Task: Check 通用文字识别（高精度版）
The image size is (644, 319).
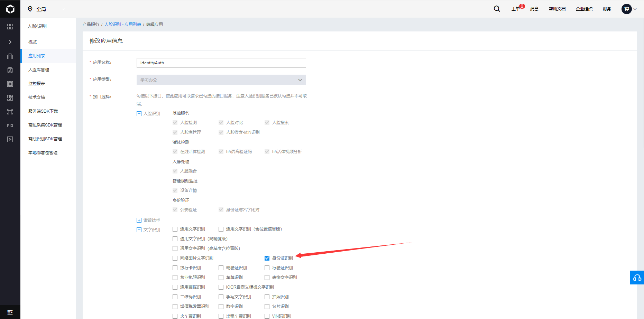Action: point(175,239)
